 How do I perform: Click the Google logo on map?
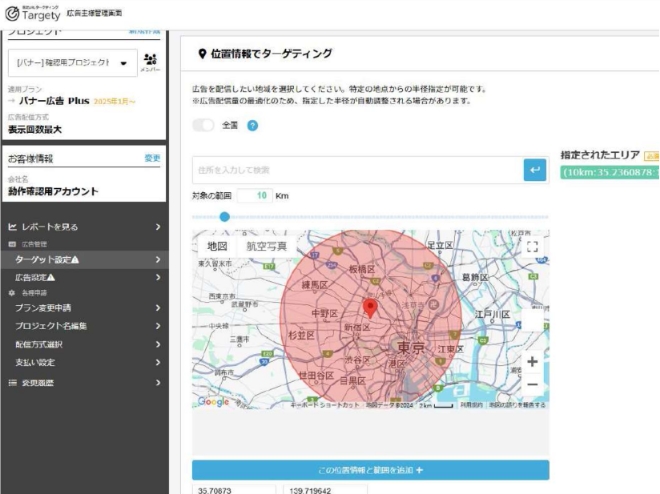coord(213,402)
